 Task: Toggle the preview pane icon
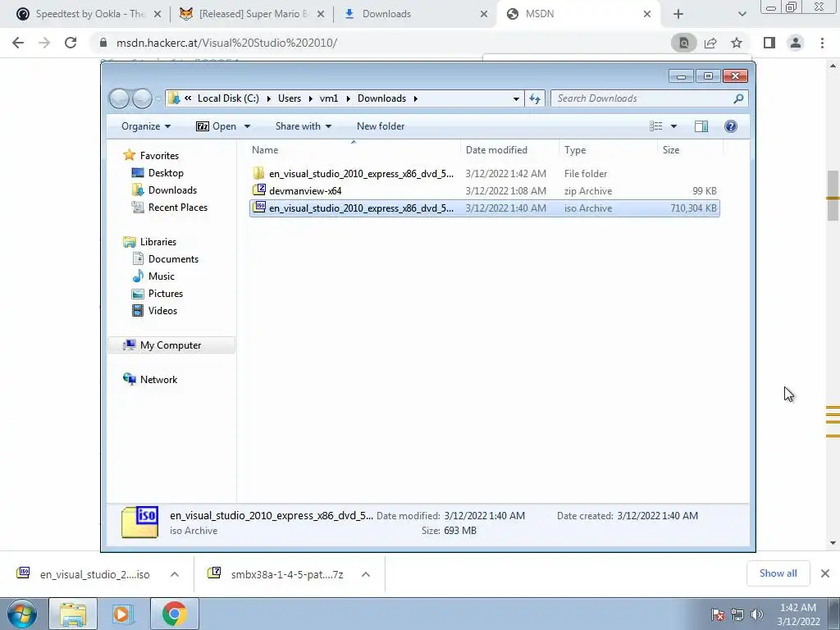[701, 126]
